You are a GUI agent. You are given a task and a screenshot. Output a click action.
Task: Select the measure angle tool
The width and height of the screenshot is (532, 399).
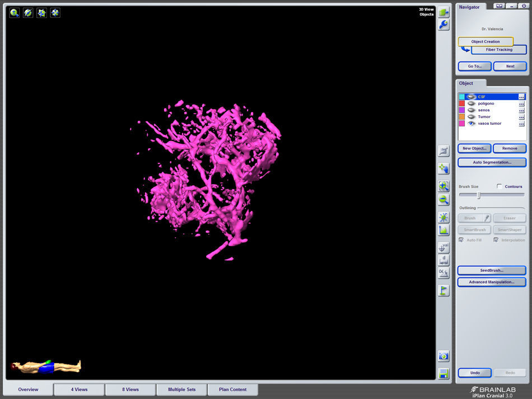coord(444,273)
